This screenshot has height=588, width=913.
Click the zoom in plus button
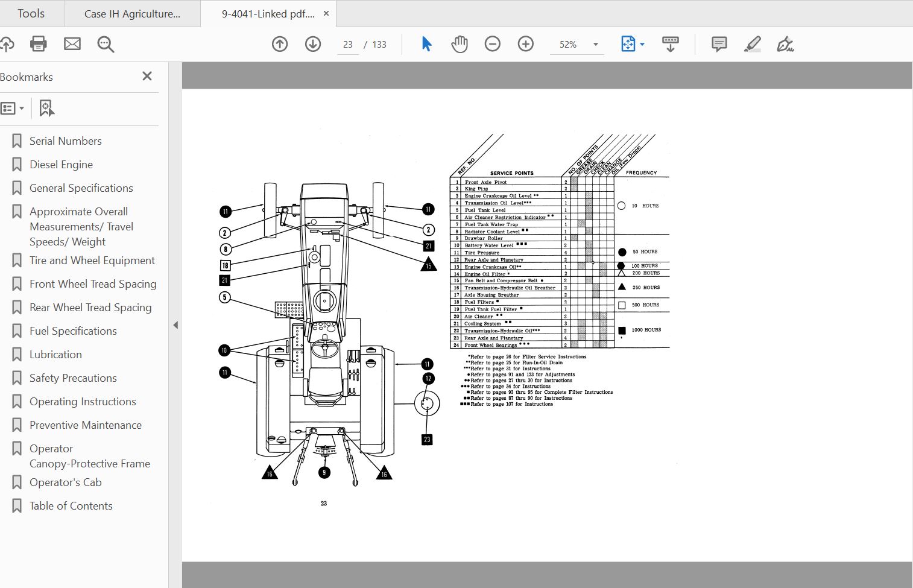point(526,44)
